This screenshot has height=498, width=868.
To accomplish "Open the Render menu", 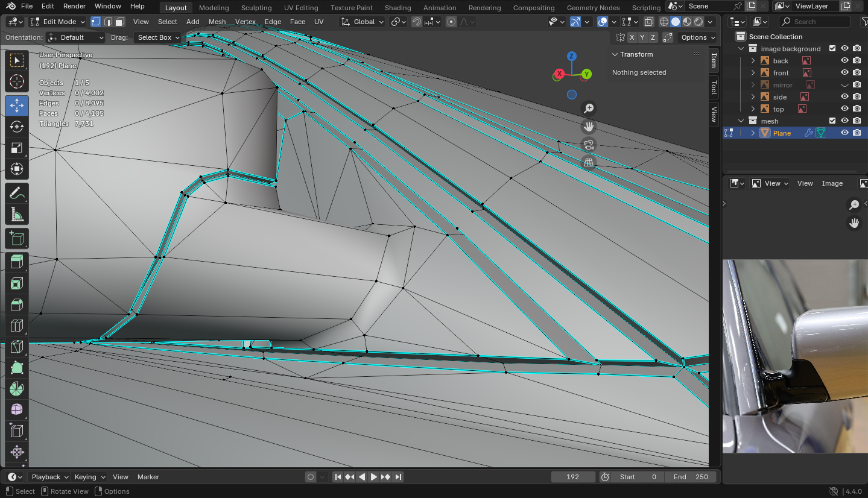I will (74, 6).
